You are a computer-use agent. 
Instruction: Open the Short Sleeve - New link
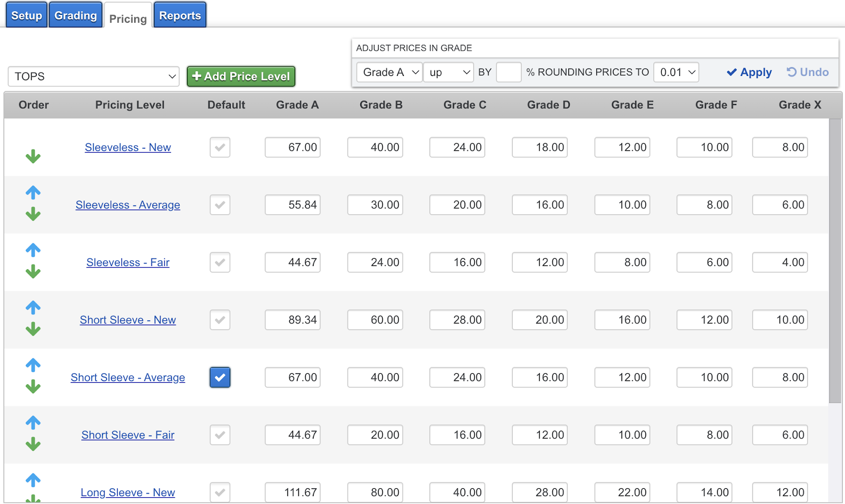[128, 320]
